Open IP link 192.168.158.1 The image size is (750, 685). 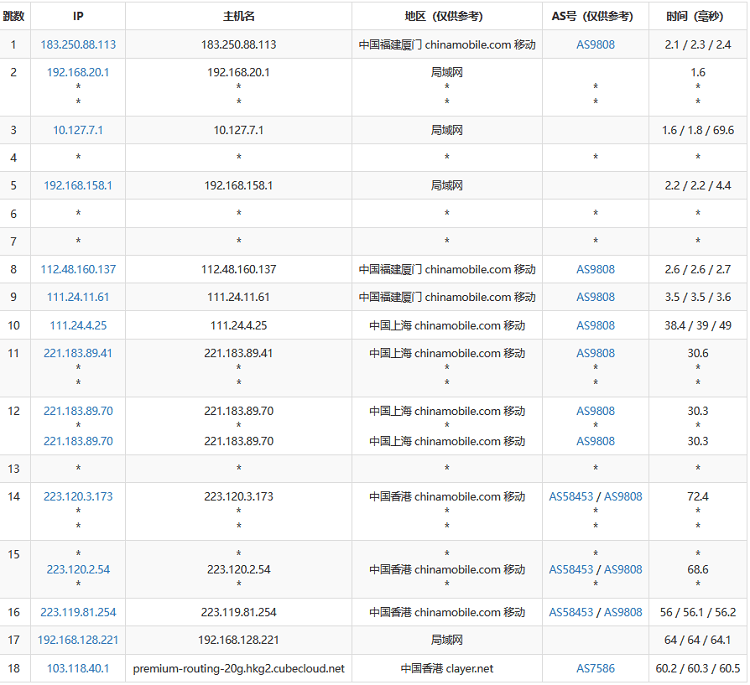point(78,186)
